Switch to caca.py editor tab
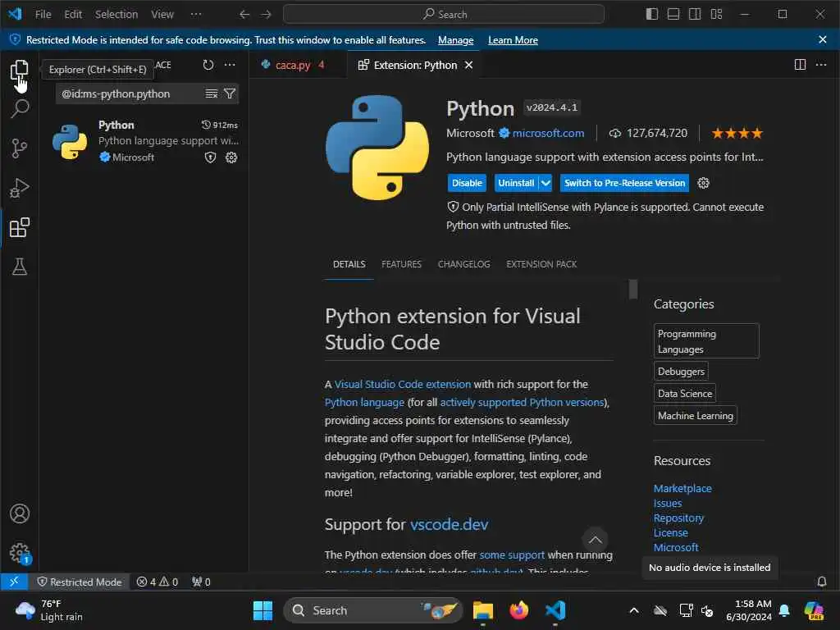Screen dimensions: 840x630 (293, 65)
